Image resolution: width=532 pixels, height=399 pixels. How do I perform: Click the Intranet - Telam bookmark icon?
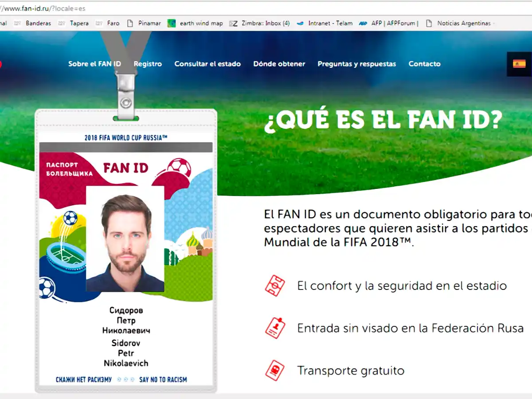click(x=300, y=23)
